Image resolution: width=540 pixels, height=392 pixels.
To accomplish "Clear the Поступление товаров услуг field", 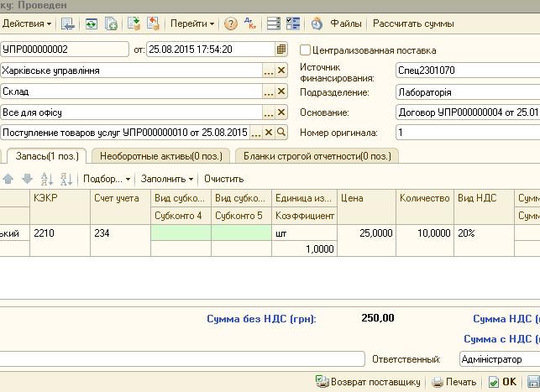I will pyautogui.click(x=269, y=133).
